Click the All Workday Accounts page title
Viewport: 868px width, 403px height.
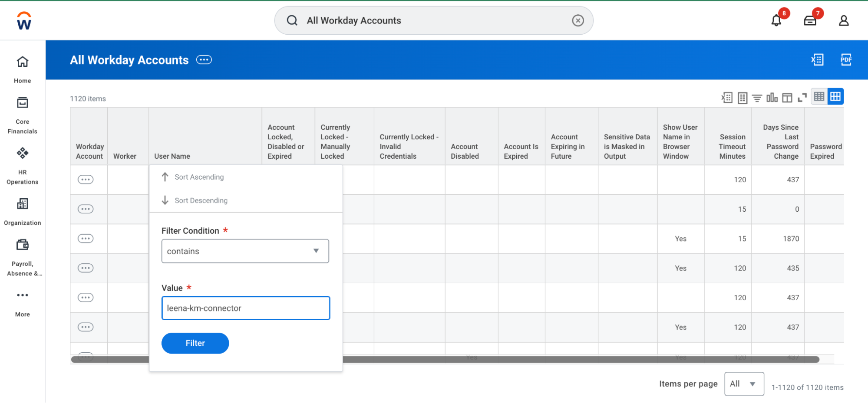click(x=129, y=60)
